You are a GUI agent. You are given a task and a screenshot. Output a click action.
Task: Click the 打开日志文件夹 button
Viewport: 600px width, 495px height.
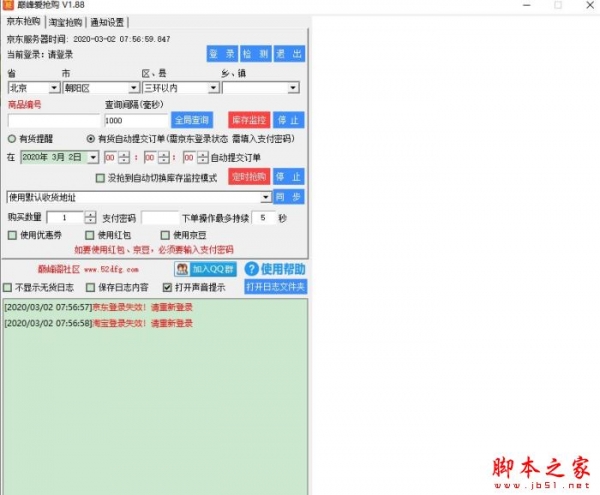[x=276, y=287]
